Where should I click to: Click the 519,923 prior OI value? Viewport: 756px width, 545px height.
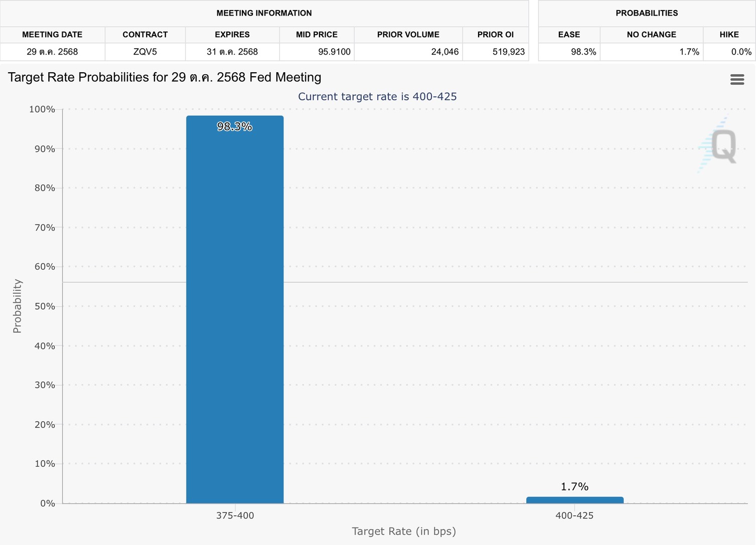pyautogui.click(x=508, y=52)
